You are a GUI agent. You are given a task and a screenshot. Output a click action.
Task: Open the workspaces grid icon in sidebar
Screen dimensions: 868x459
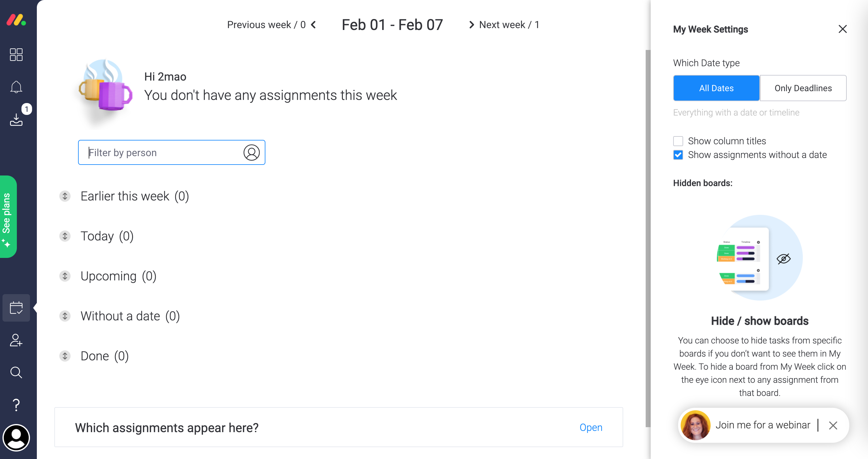16,55
